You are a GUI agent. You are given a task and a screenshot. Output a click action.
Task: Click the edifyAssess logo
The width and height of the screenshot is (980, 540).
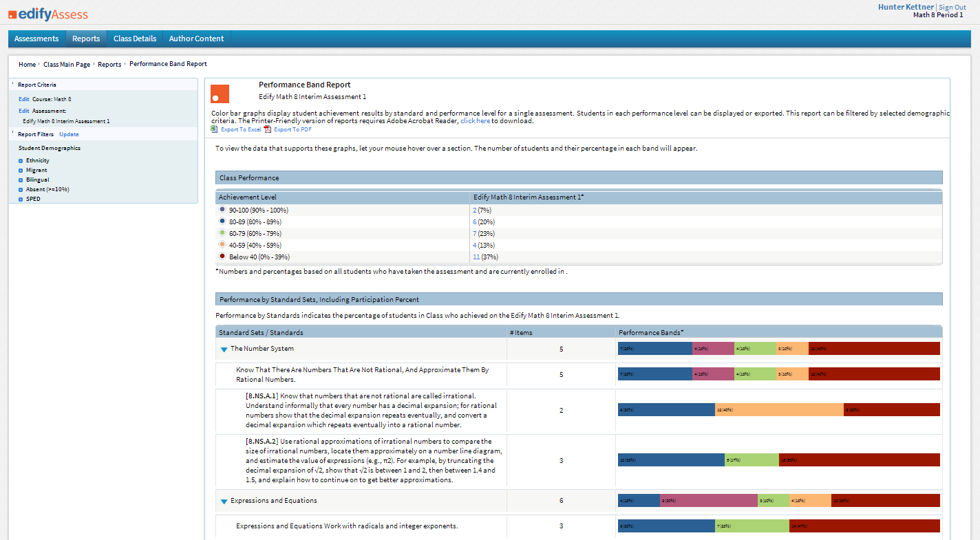coord(48,14)
